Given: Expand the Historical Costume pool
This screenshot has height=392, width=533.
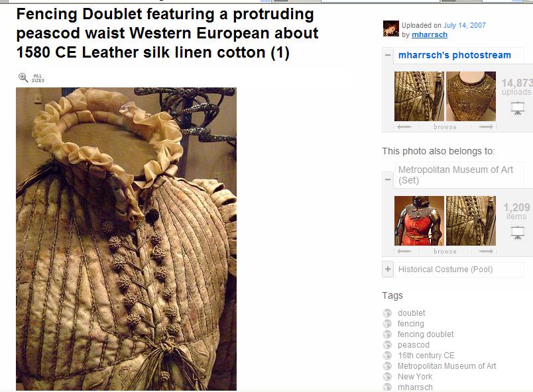Looking at the screenshot, I should coord(388,269).
